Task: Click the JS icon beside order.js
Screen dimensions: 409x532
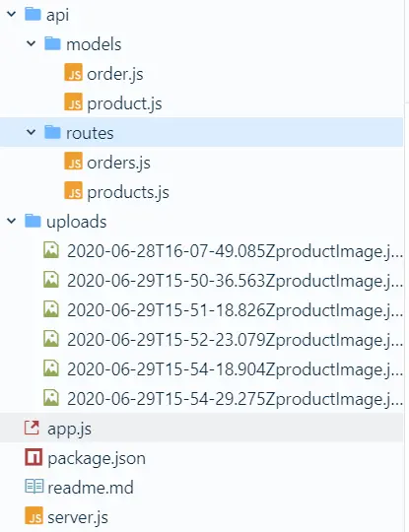Action: (73, 72)
